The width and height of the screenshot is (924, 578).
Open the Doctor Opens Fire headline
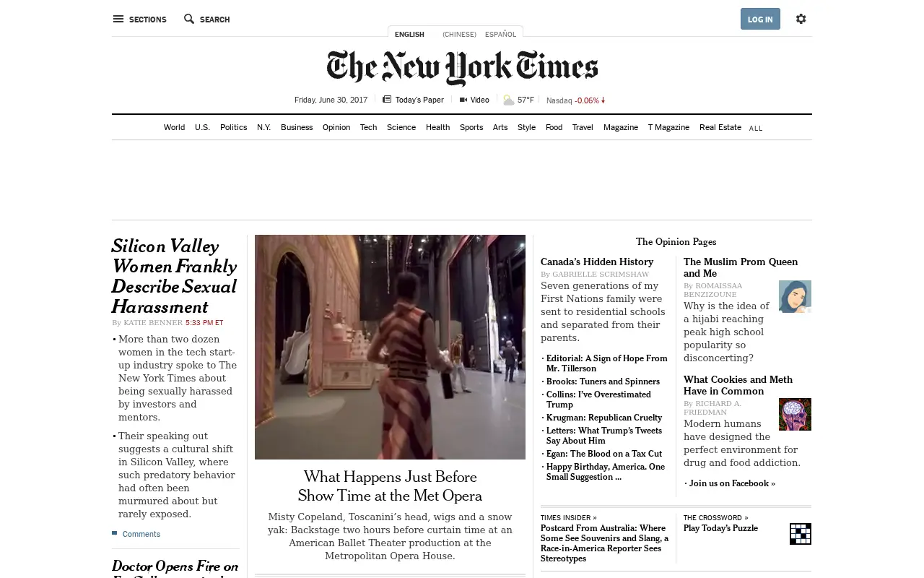point(175,569)
